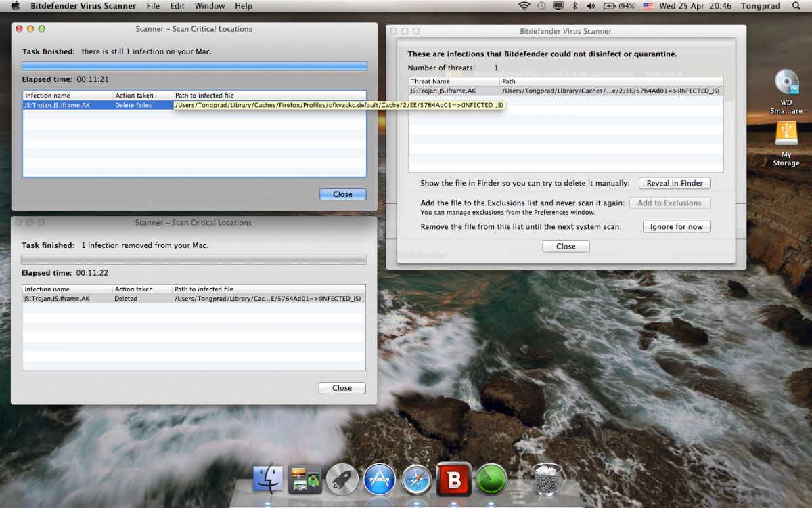
Task: Click the path cell in threats dialog
Action: (610, 91)
